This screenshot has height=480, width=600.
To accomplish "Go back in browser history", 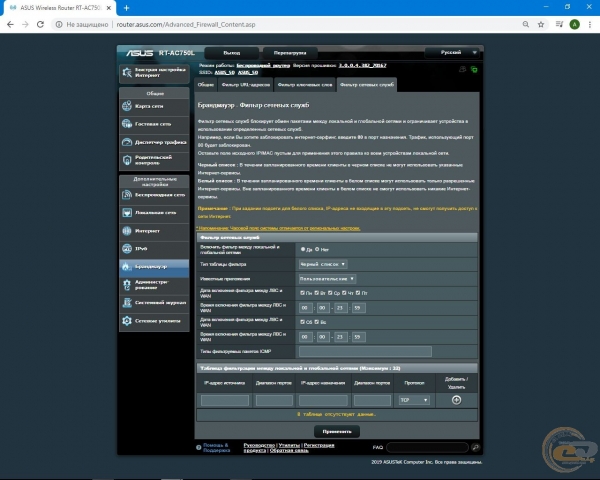I will 10,24.
